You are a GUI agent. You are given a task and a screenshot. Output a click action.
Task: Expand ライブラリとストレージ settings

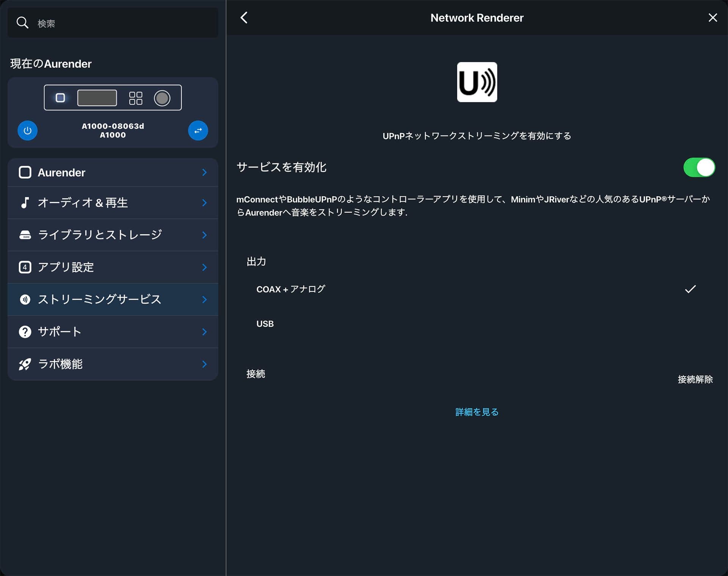(x=113, y=235)
